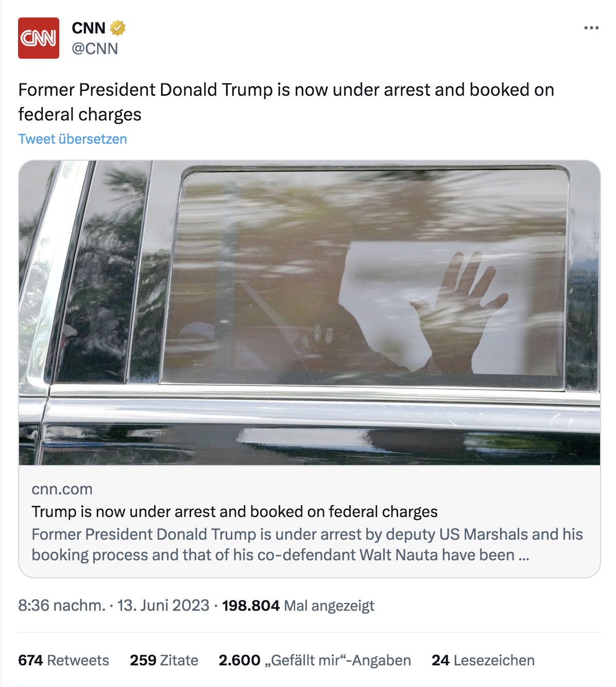Image resolution: width=616 pixels, height=687 pixels.
Task: Click the 24 Lesezeichen bookmarks count
Action: click(x=483, y=660)
